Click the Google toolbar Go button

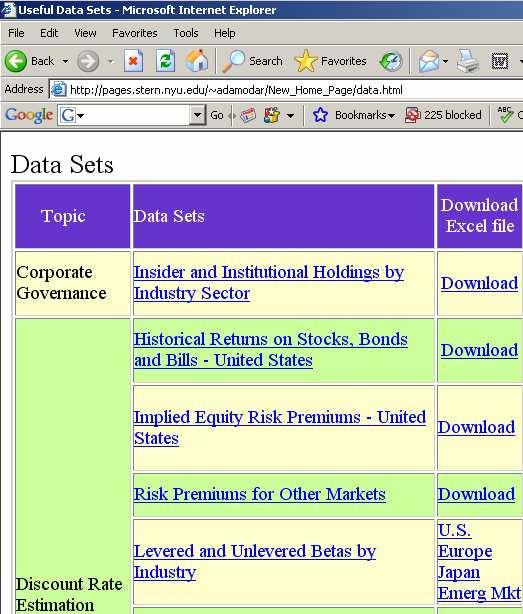click(x=217, y=115)
